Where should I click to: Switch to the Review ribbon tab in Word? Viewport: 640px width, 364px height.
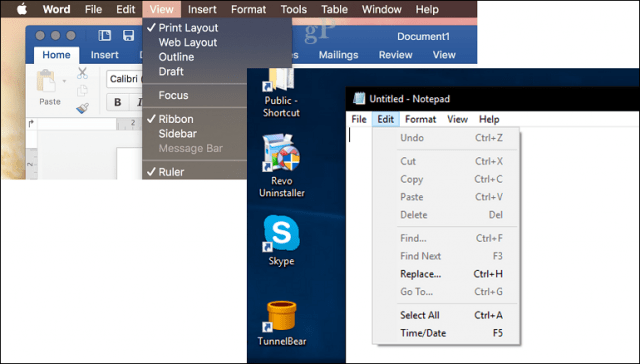tap(396, 55)
